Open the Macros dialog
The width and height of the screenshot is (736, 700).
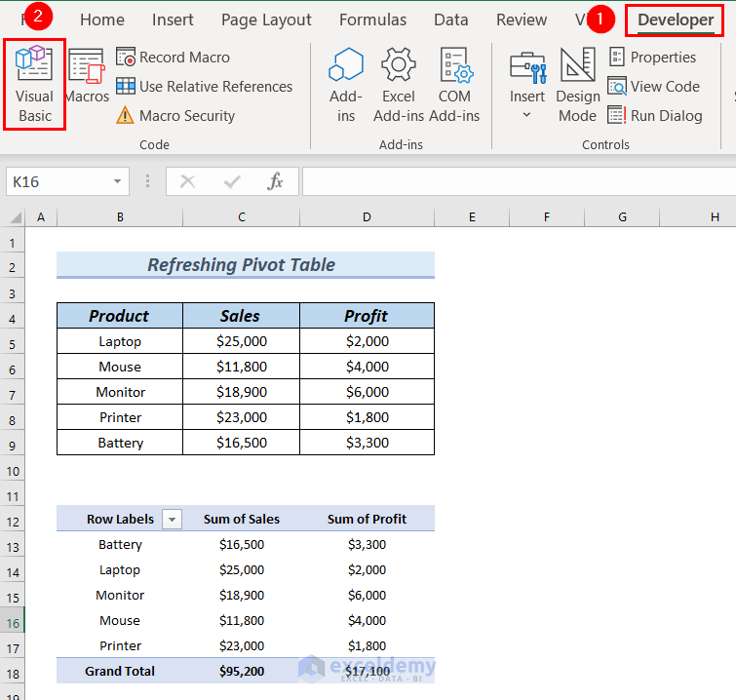(x=87, y=78)
